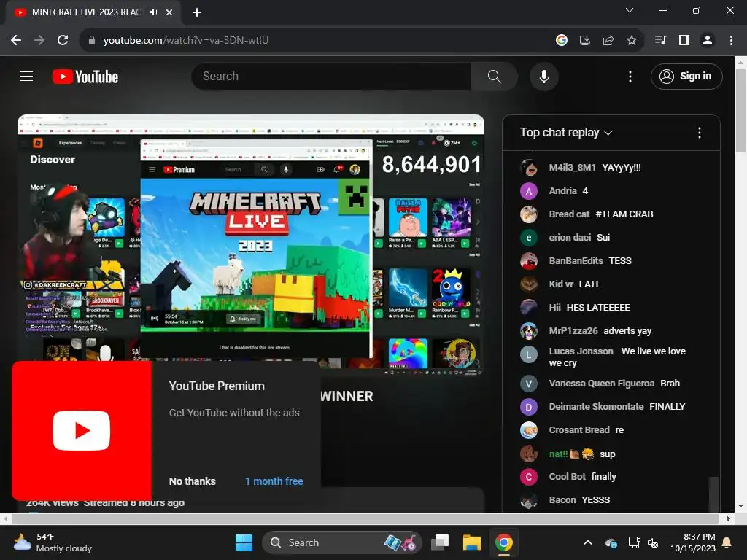Reload the current page
The width and height of the screenshot is (747, 560).
[63, 41]
